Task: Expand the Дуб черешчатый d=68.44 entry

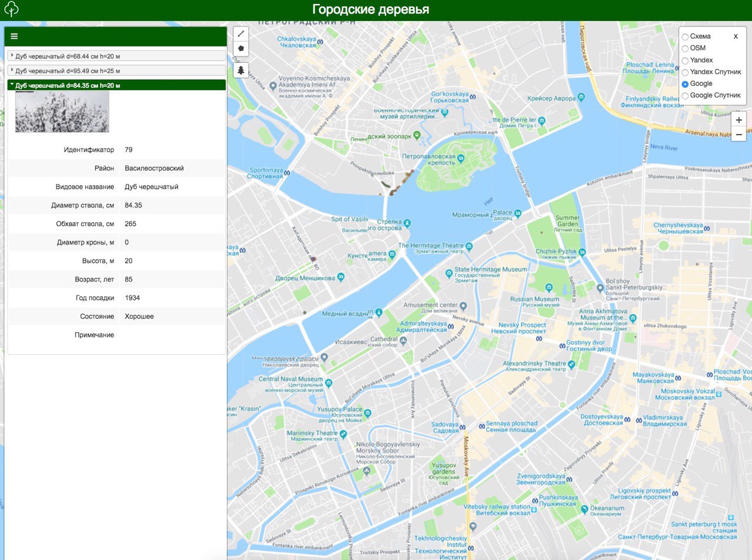Action: pyautogui.click(x=116, y=56)
